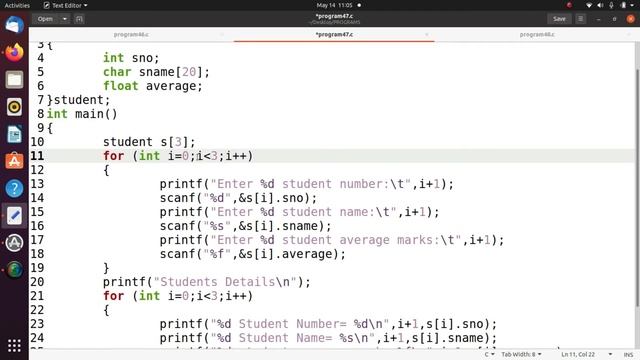Click '}student;' on line 7

point(78,100)
